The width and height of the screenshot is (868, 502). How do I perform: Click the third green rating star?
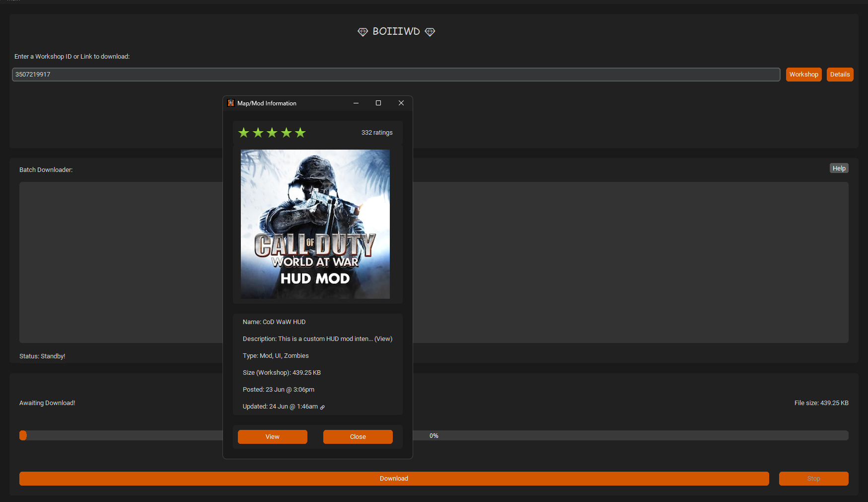tap(272, 133)
